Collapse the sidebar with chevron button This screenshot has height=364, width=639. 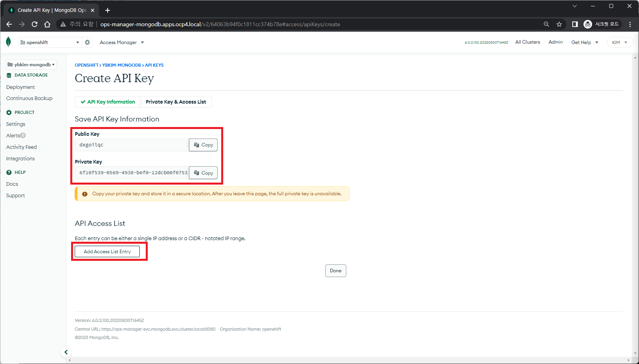(66, 352)
